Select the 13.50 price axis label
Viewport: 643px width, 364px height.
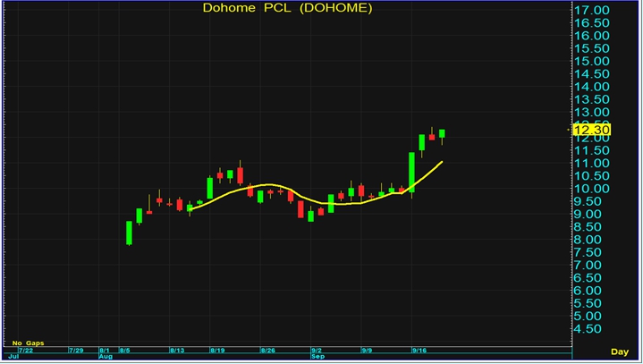point(592,99)
